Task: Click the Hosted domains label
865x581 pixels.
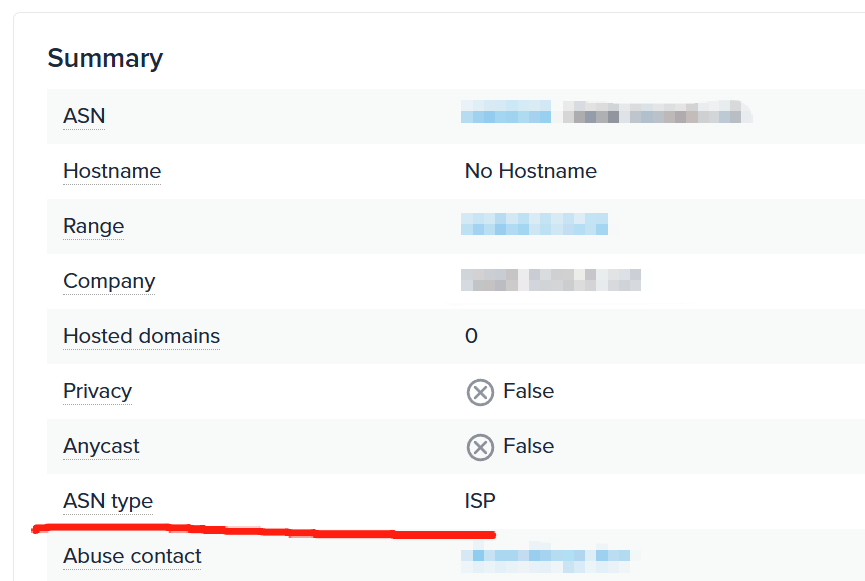Action: pyautogui.click(x=141, y=336)
